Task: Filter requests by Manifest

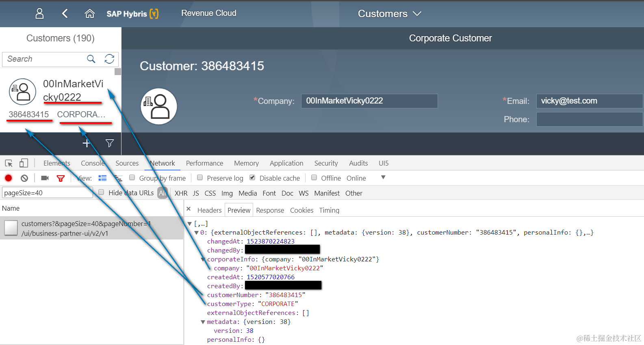Action: (327, 193)
